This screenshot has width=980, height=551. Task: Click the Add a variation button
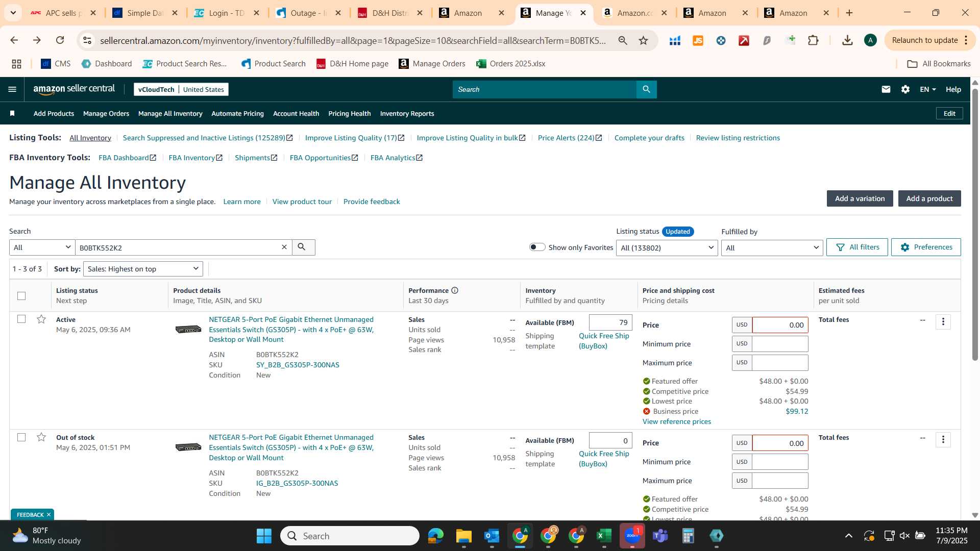click(x=860, y=198)
